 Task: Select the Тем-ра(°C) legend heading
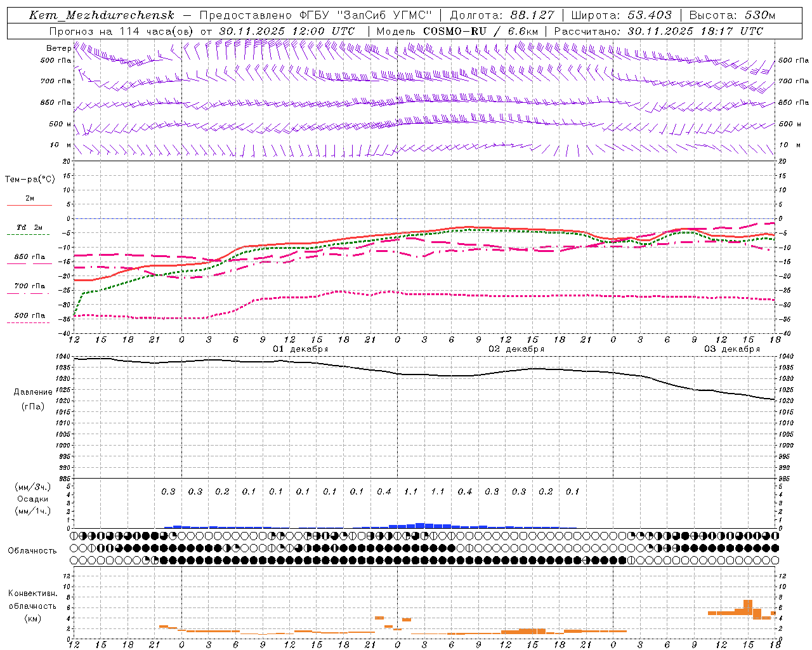30,180
